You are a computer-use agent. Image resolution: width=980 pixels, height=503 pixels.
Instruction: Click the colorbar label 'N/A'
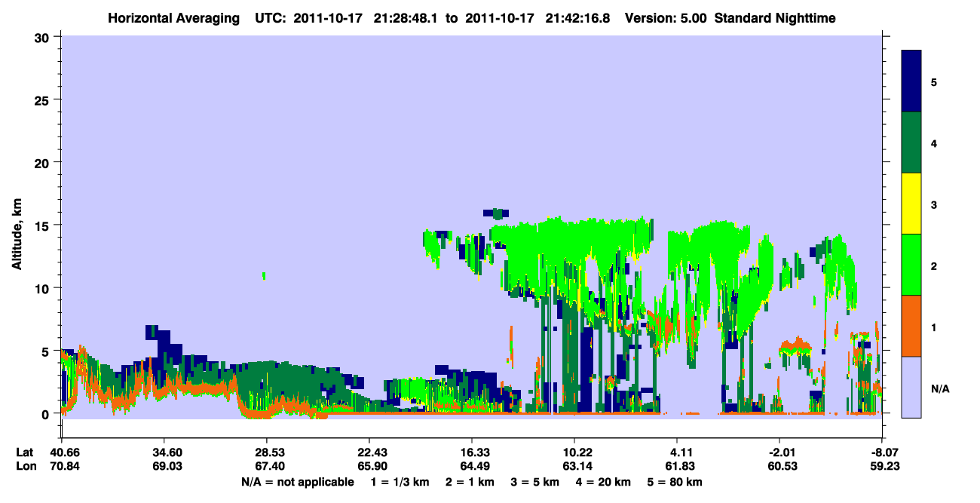click(940, 388)
